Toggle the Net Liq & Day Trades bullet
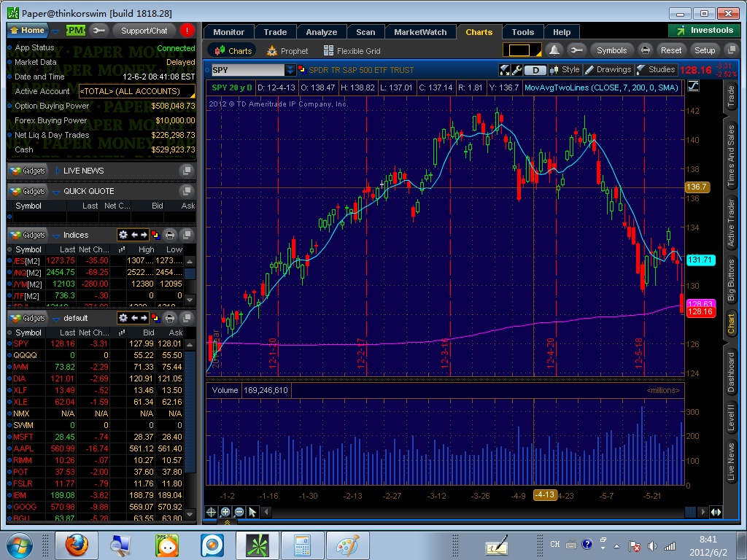 [9, 135]
